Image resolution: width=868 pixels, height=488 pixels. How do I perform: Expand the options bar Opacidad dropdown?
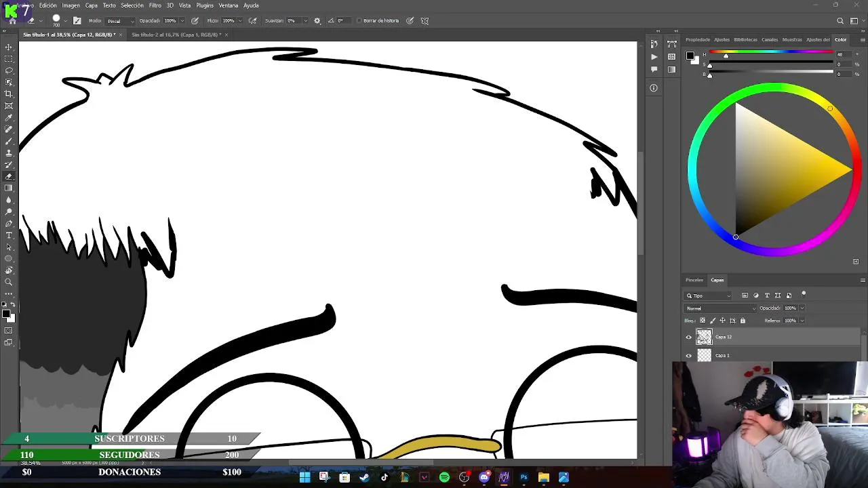[x=182, y=21]
